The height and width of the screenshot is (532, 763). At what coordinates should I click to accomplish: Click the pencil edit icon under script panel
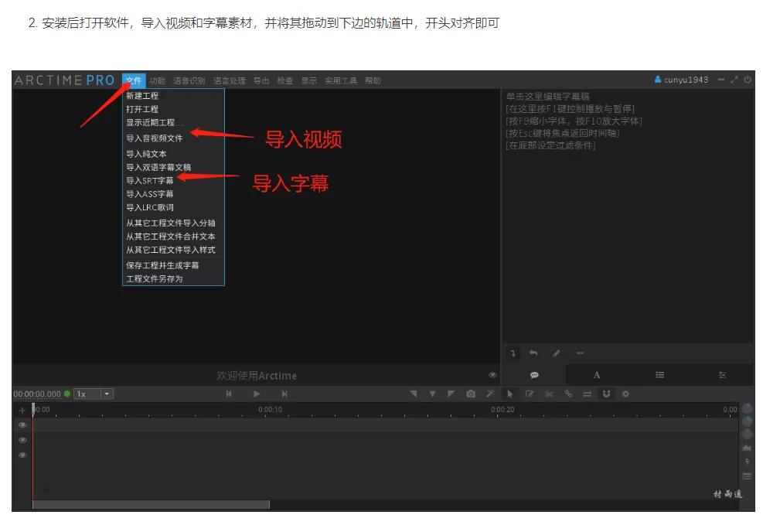pos(557,353)
